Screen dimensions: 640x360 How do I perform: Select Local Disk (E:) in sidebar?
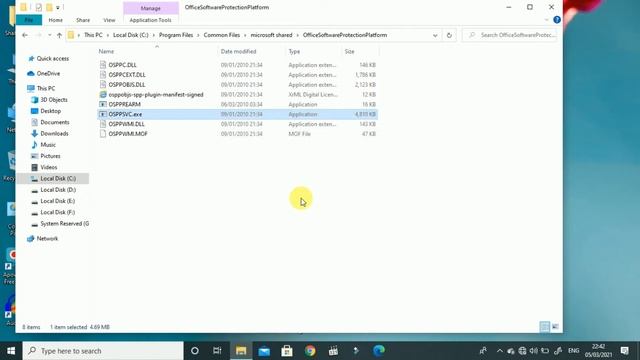58,201
